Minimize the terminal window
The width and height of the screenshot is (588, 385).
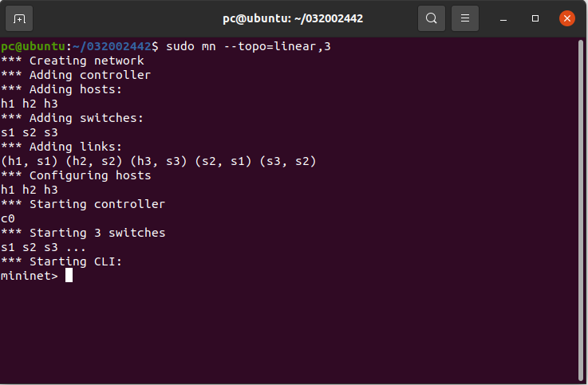pyautogui.click(x=503, y=18)
